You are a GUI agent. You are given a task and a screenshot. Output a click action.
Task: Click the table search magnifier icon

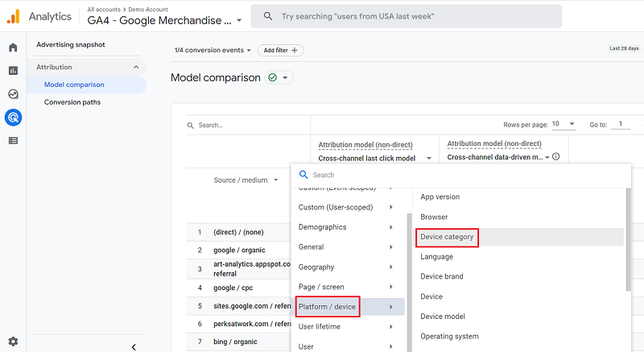(191, 126)
